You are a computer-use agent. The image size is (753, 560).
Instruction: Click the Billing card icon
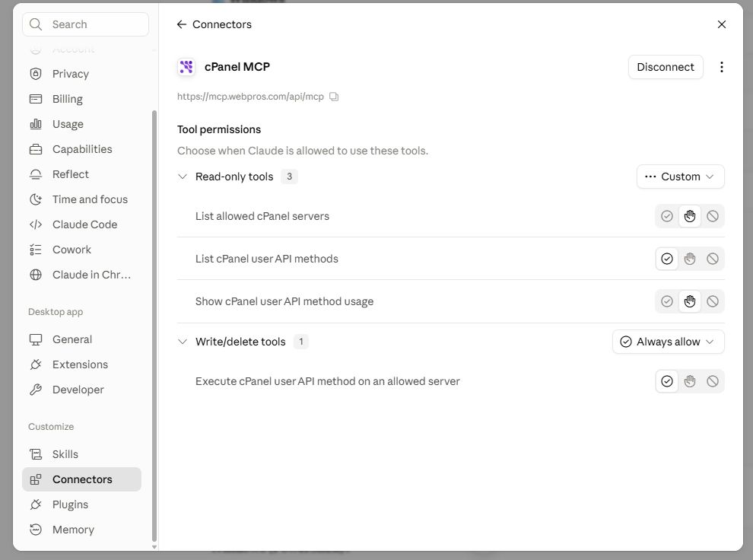(x=36, y=99)
